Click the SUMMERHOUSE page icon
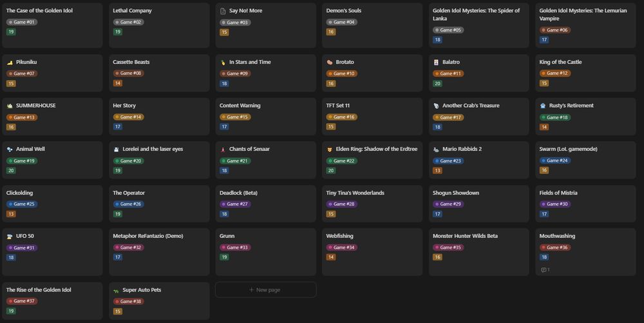Screen dimensions: 644x323 [x=10, y=106]
